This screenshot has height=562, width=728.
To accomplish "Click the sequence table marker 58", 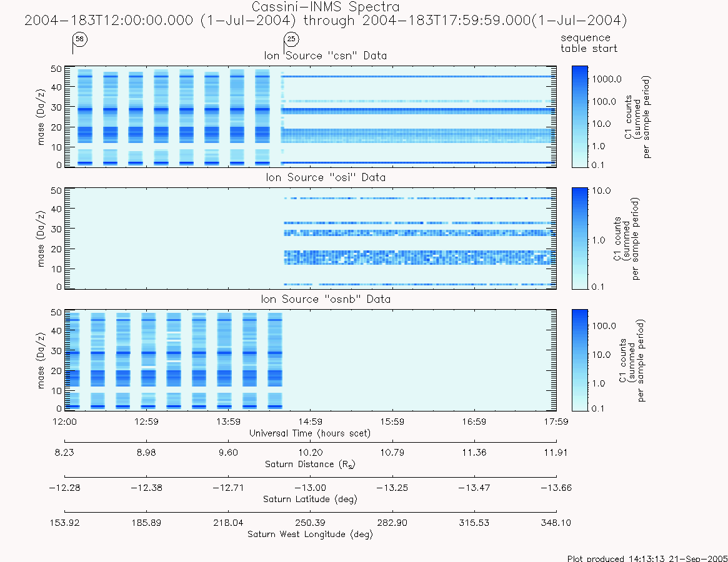I will 80,39.
